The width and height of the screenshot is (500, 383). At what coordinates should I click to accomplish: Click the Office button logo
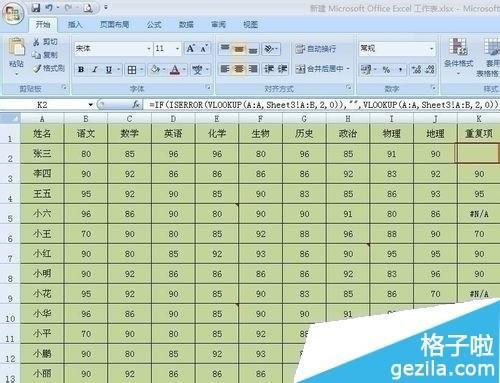pyautogui.click(x=13, y=13)
